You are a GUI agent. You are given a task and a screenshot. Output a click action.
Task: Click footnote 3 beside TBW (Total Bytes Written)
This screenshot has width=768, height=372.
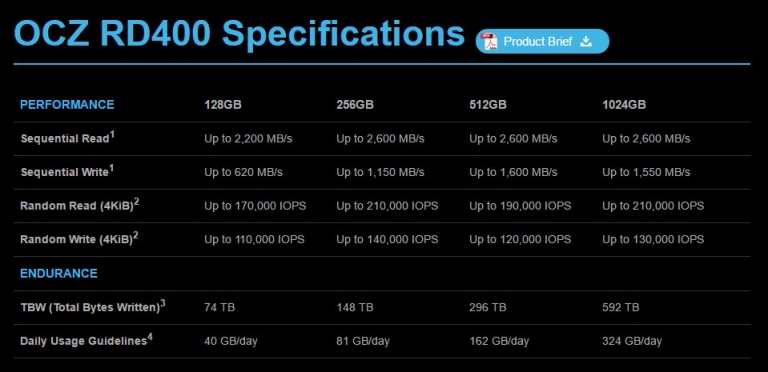coord(163,303)
